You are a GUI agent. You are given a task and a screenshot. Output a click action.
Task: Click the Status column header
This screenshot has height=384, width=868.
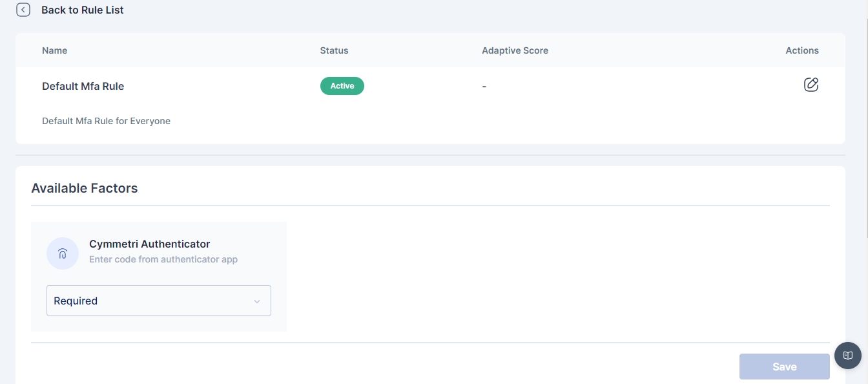(x=334, y=50)
